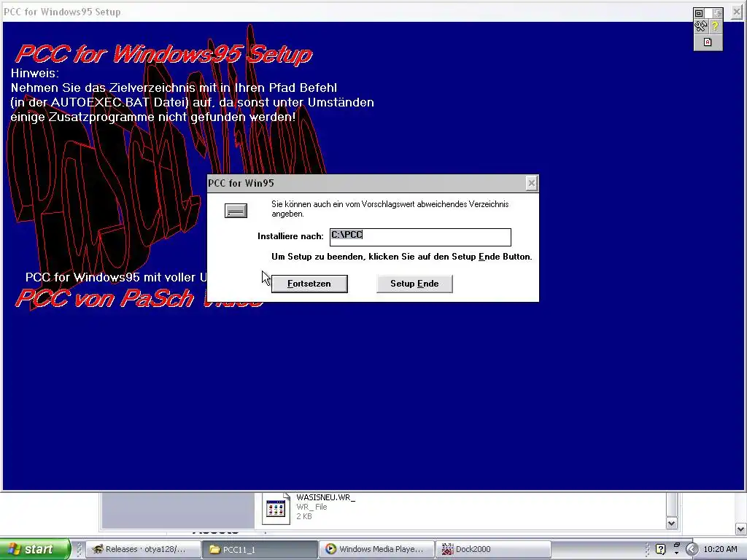747x560 pixels.
Task: Click the PCC for Win95 dialog title bar
Action: [366, 183]
